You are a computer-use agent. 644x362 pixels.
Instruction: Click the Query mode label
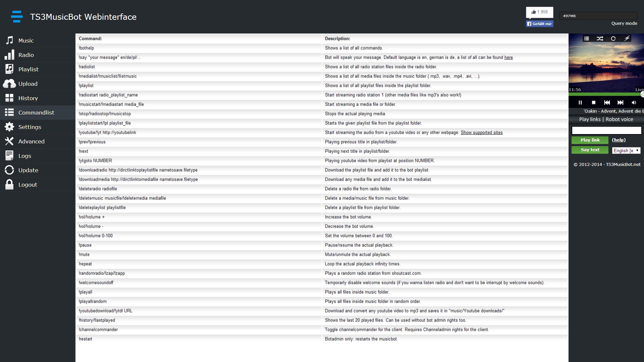pos(624,23)
